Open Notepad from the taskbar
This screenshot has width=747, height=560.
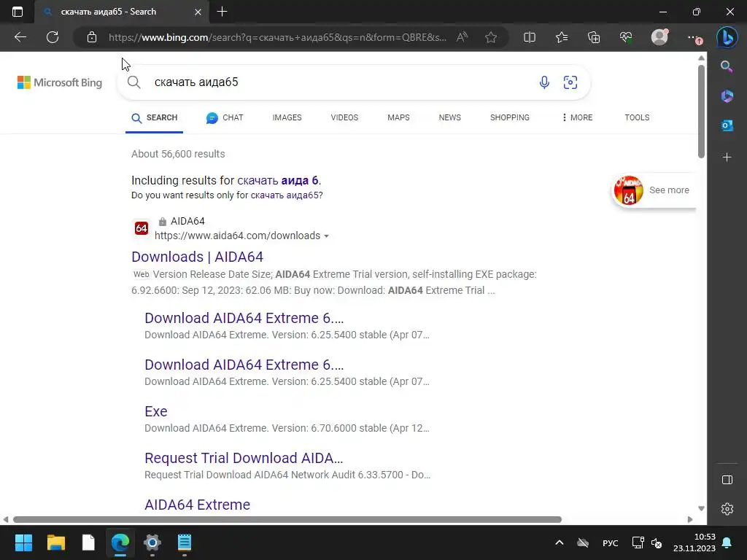pyautogui.click(x=185, y=542)
